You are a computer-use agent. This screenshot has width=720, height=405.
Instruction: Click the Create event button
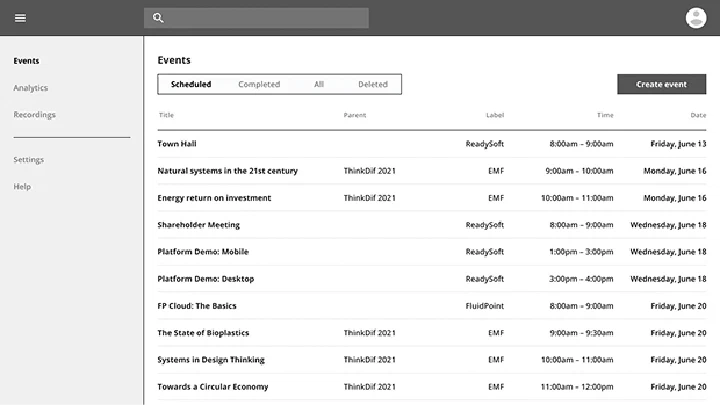click(x=662, y=84)
